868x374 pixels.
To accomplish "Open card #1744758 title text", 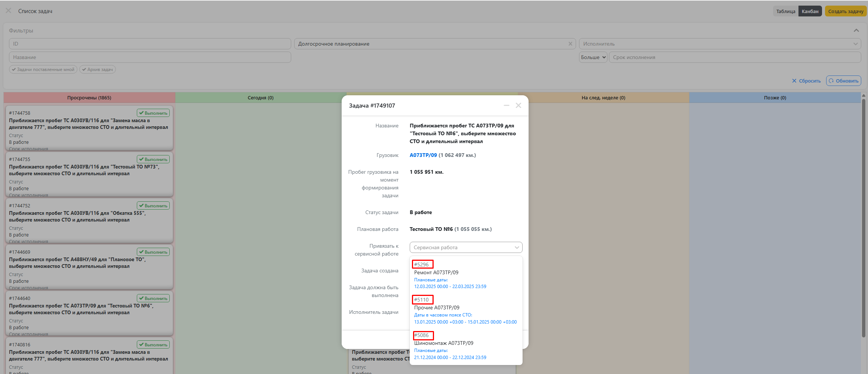I will coord(89,124).
